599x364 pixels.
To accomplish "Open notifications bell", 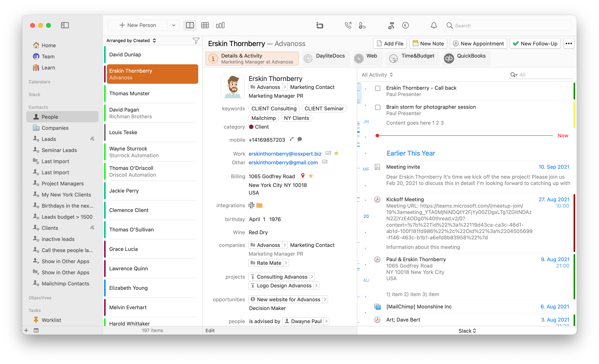I will [434, 25].
